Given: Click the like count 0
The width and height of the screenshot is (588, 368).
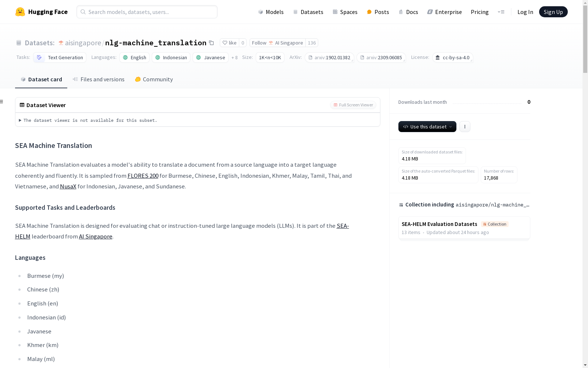Looking at the screenshot, I should coord(243,43).
